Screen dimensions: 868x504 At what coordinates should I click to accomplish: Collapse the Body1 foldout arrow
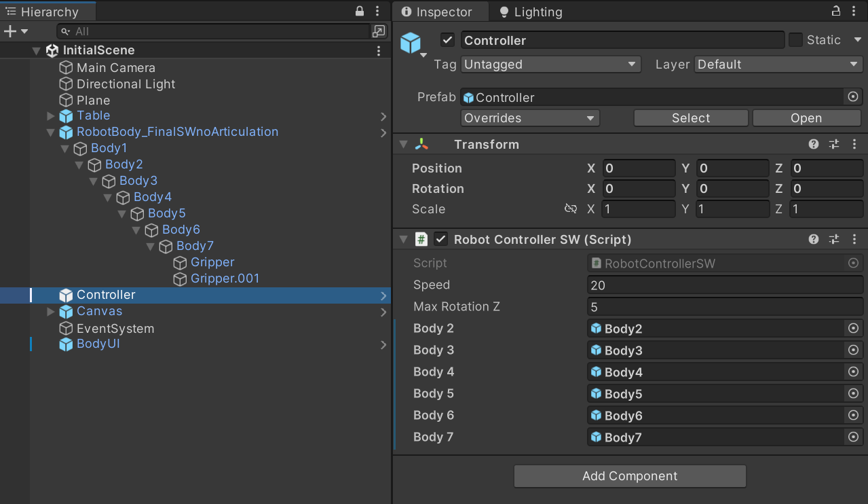pos(64,148)
